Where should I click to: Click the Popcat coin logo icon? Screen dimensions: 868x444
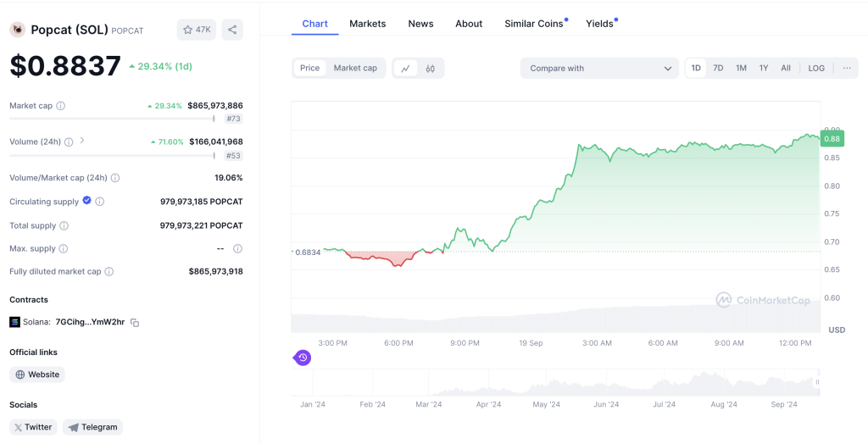[18, 30]
